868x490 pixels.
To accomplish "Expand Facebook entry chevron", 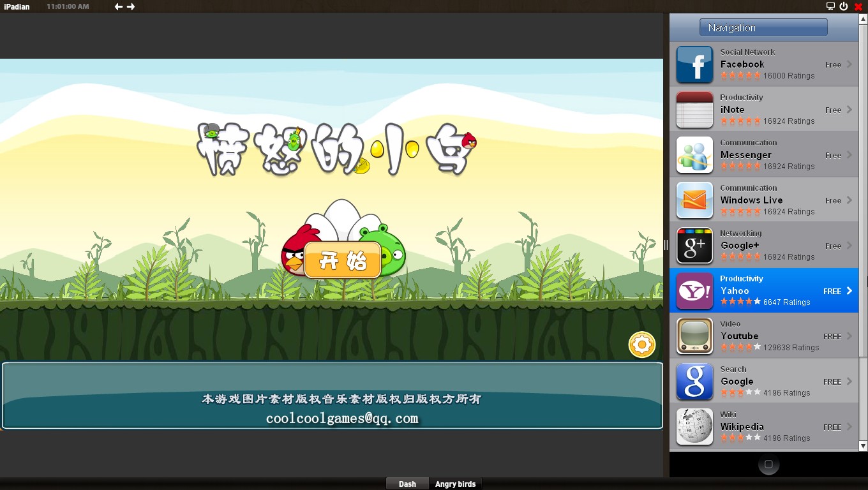I will coord(849,64).
